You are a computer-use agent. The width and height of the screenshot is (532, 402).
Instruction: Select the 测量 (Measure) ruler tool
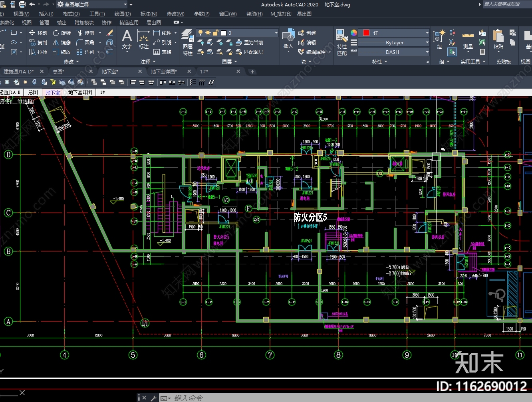click(468, 40)
